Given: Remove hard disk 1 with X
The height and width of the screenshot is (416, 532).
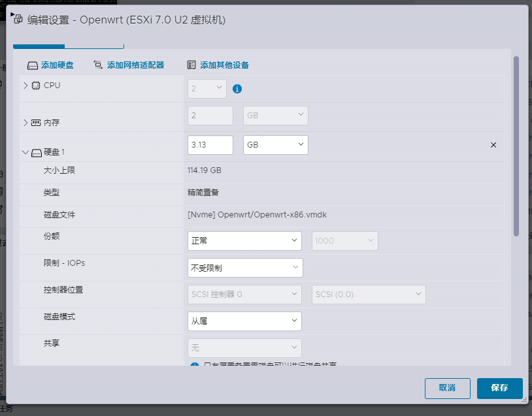Looking at the screenshot, I should pyautogui.click(x=493, y=145).
